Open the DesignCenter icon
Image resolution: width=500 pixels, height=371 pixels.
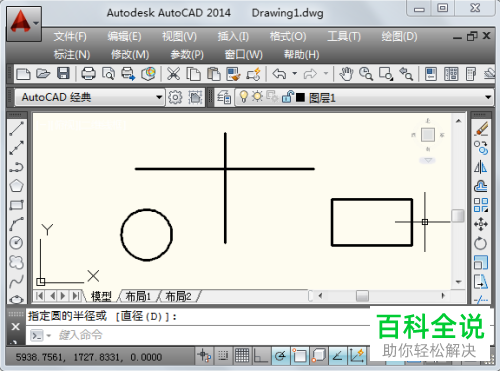tap(451, 74)
